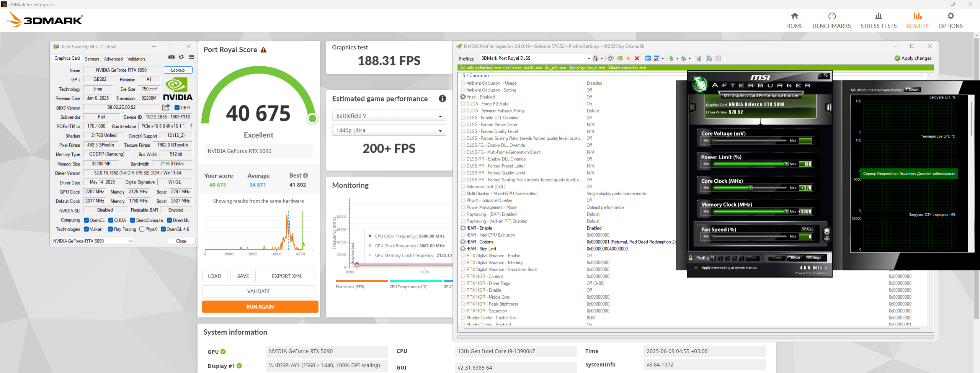Switch to the Validation tab in GPU-Z

(x=136, y=59)
